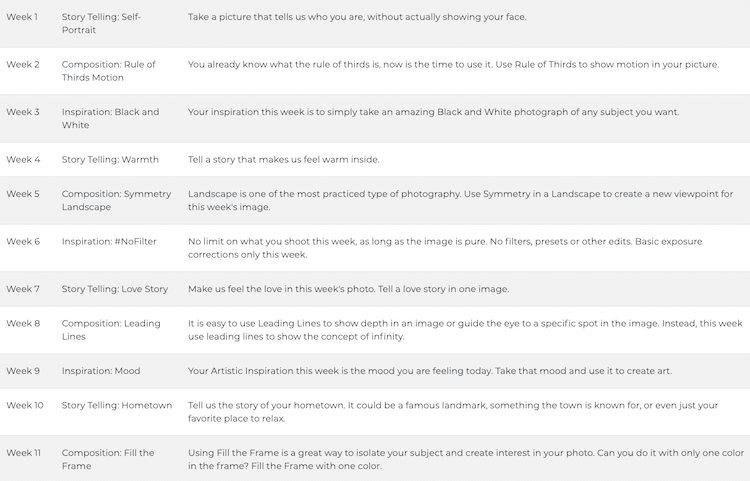Viewport: 750px width, 481px height.
Task: Click the Inspiration: Mood title
Action: [101, 371]
